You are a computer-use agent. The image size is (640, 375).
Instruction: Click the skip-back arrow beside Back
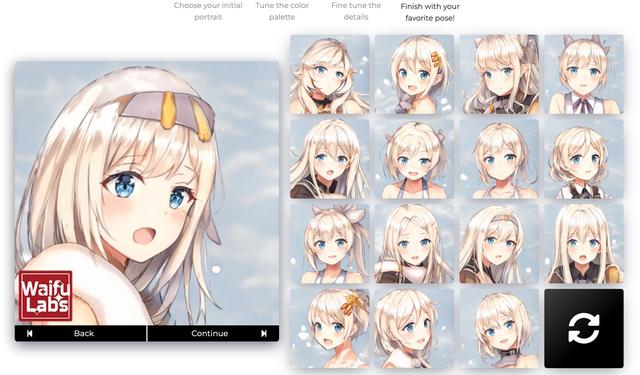point(29,333)
